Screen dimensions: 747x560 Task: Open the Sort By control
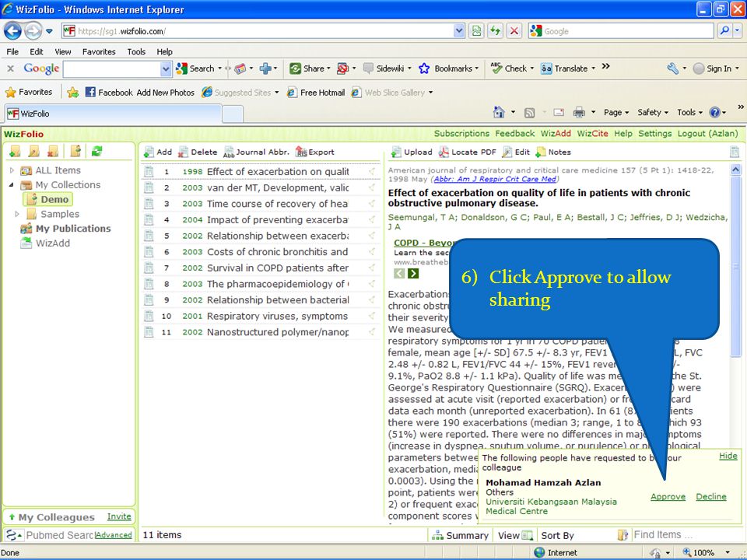[558, 535]
